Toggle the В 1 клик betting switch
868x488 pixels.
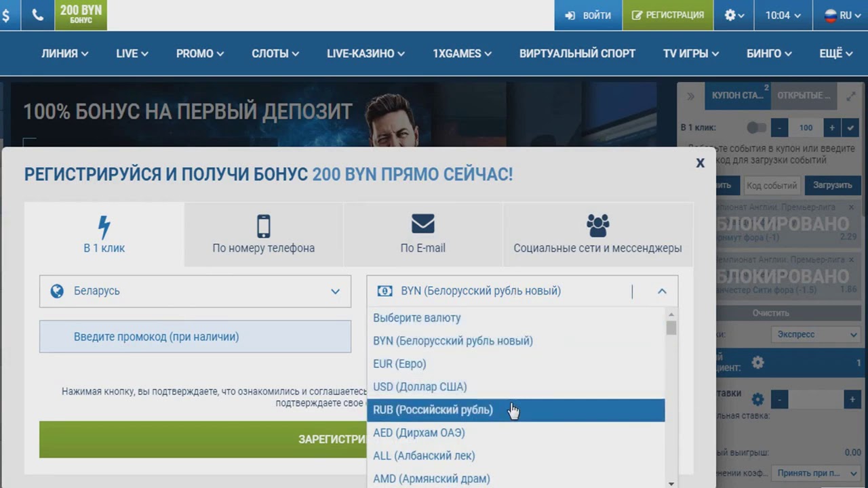pos(756,127)
